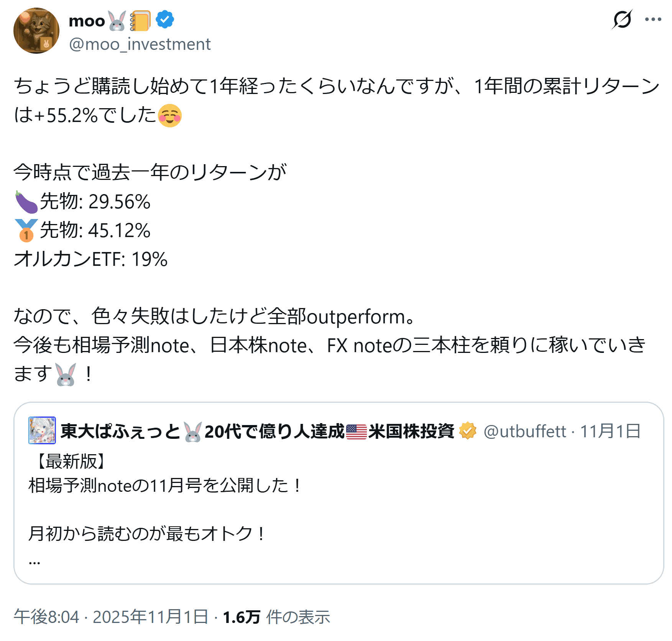This screenshot has height=641, width=672.
Task: Click the notebook emoji next to moo
Action: [140, 21]
